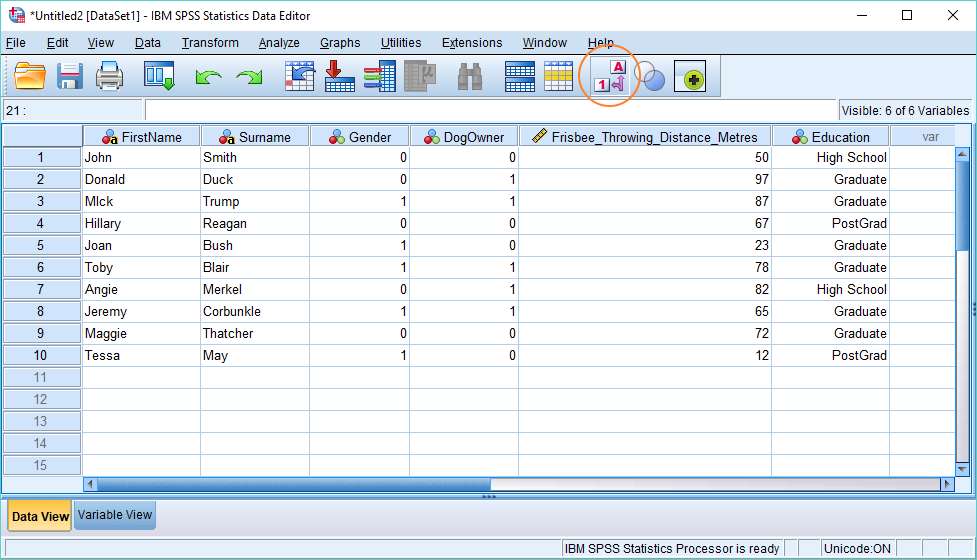The width and height of the screenshot is (977, 560).
Task: Open the File menu
Action: [16, 43]
